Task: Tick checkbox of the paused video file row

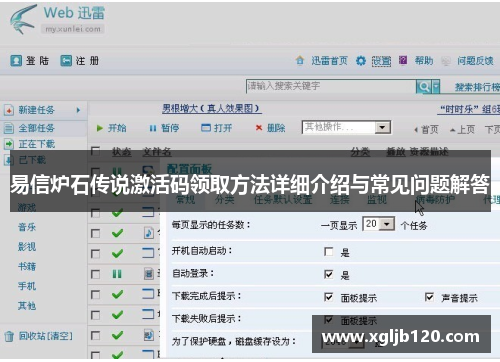Action: pos(96,274)
